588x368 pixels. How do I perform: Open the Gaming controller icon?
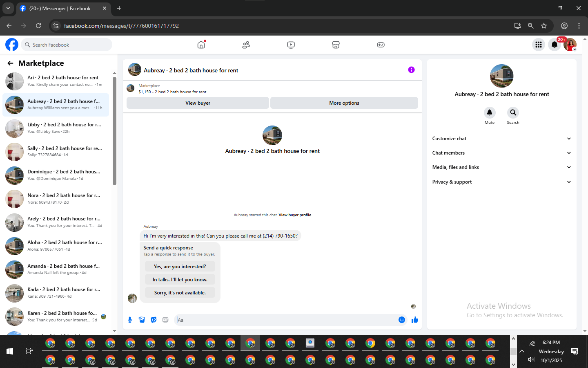381,45
